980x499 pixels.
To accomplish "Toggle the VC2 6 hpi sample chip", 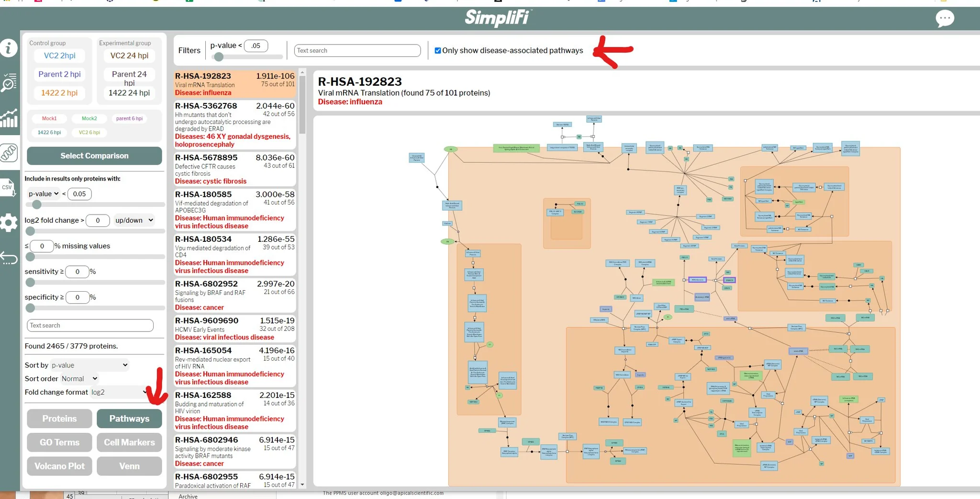I will click(89, 132).
